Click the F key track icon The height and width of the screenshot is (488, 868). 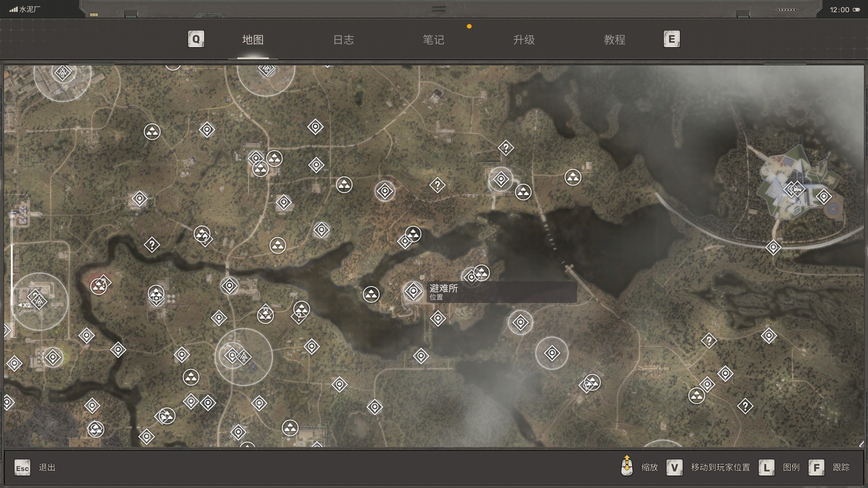point(816,468)
